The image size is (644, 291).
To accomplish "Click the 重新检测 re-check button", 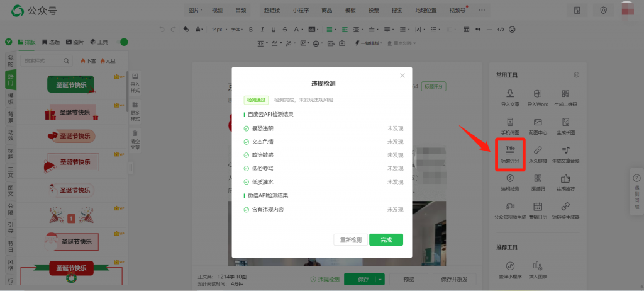I will 350,239.
